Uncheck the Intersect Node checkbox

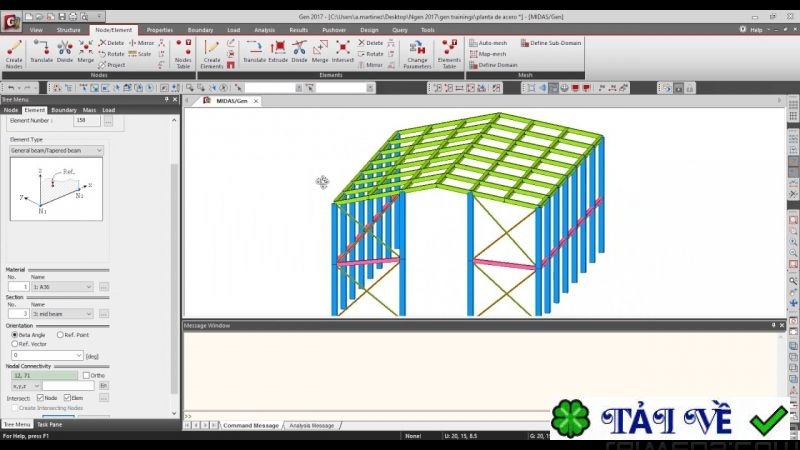coord(40,398)
